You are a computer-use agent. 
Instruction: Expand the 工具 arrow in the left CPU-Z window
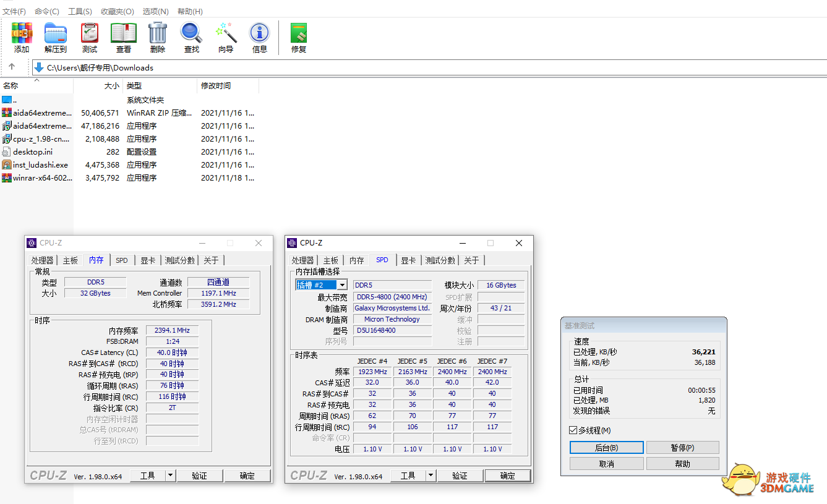pyautogui.click(x=171, y=475)
